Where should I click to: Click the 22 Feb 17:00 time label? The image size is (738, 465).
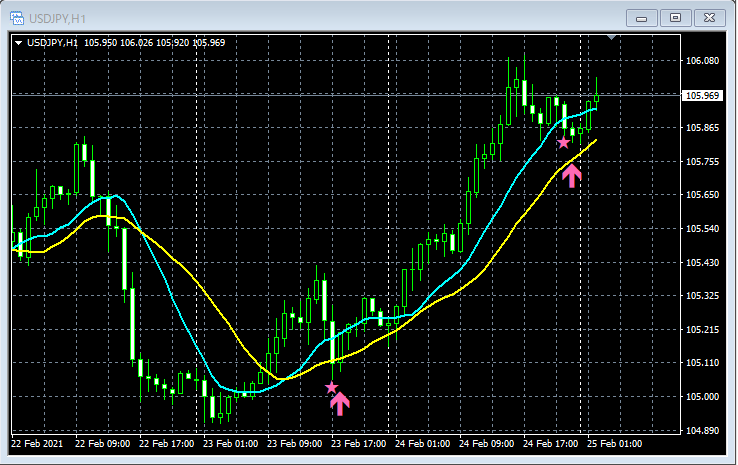(x=167, y=444)
